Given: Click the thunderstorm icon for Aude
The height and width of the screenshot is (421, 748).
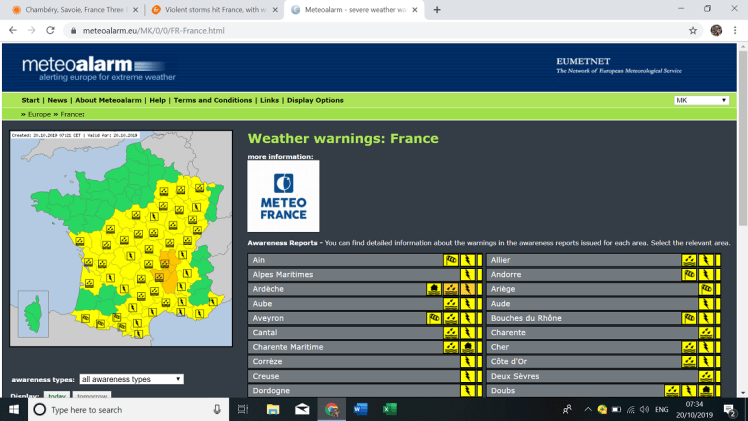Looking at the screenshot, I should click(706, 304).
